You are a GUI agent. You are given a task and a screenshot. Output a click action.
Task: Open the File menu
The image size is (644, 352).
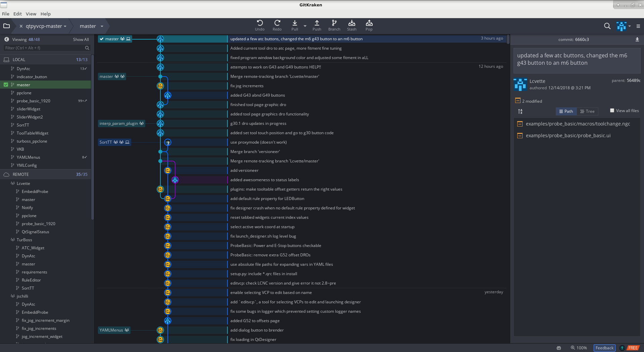pos(6,14)
